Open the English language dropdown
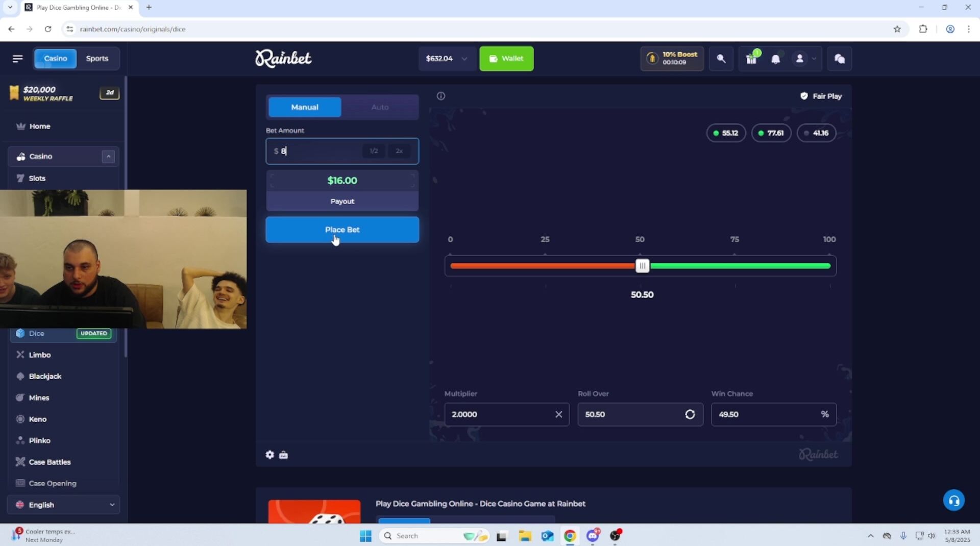The image size is (980, 546). [64, 505]
